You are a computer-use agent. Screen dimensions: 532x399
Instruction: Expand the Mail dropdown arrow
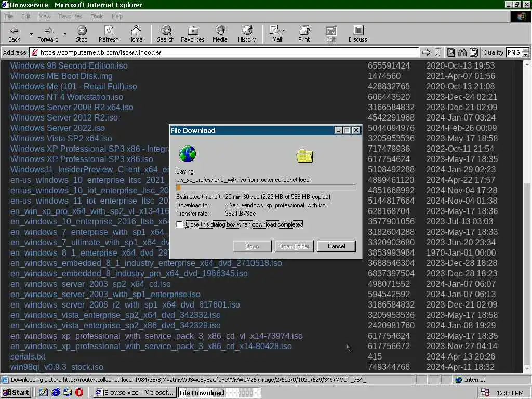click(284, 31)
